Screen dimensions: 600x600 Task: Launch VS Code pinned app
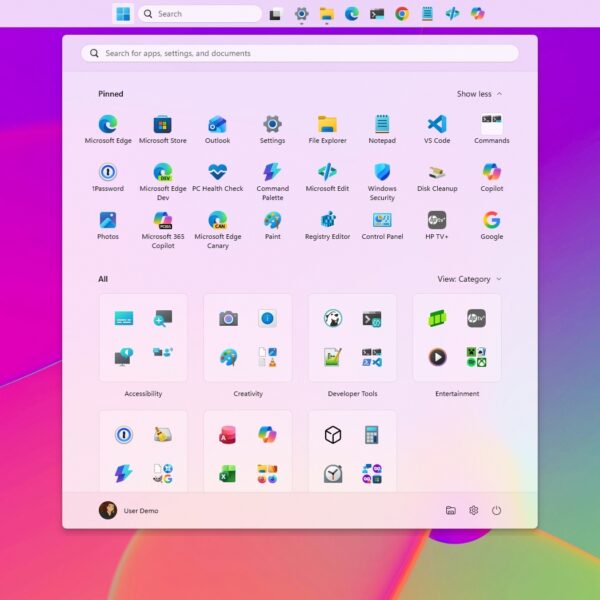[437, 129]
